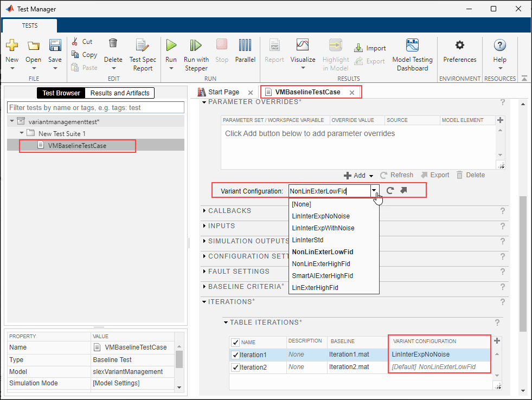Select SmartAIExterHighFid from the dropdown list
Viewport: 532px width, 400px height.
(322, 276)
